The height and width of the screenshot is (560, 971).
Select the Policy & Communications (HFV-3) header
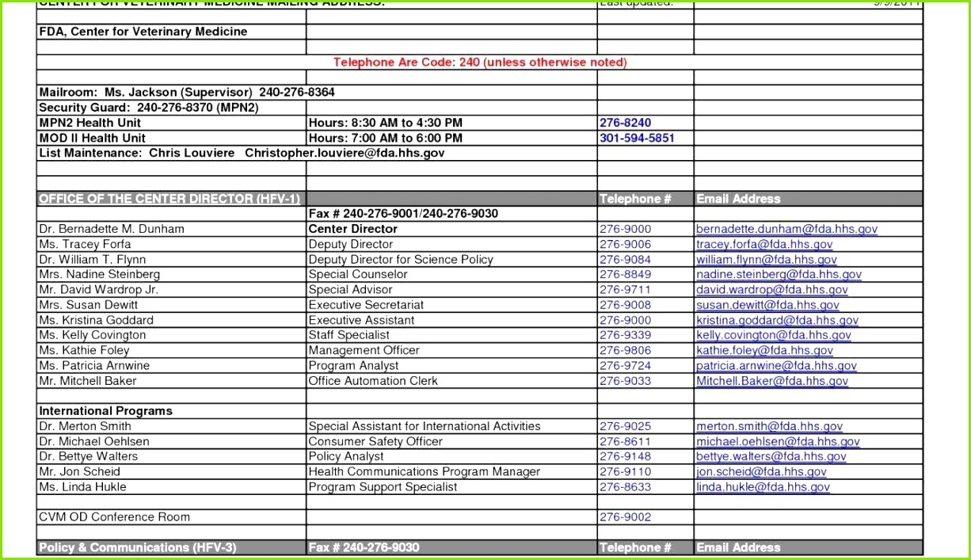pyautogui.click(x=138, y=547)
